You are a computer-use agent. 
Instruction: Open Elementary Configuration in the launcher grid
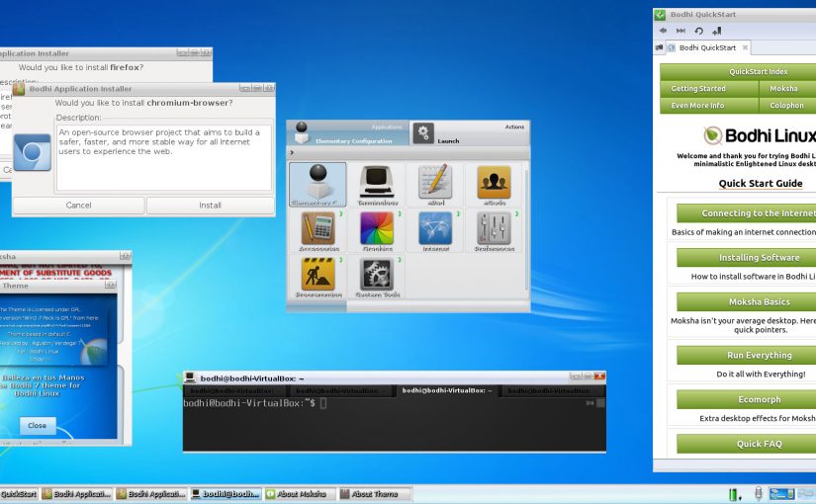coord(317,185)
